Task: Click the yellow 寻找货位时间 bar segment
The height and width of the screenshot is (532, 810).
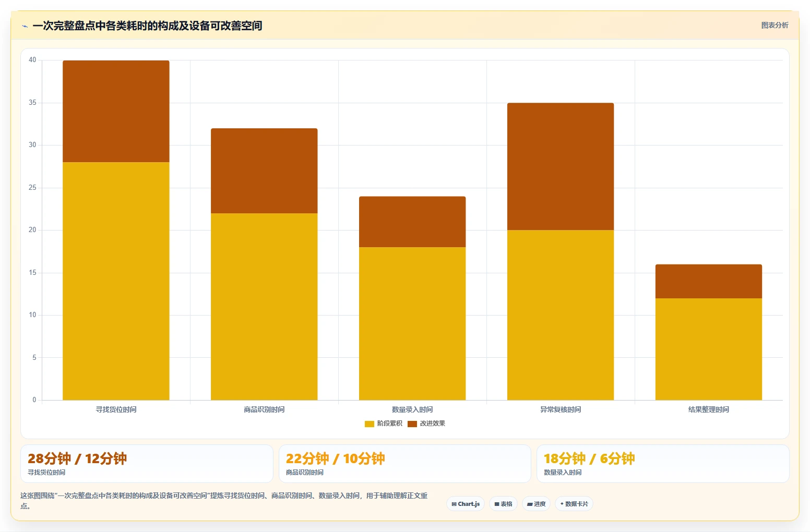Action: [x=116, y=281]
